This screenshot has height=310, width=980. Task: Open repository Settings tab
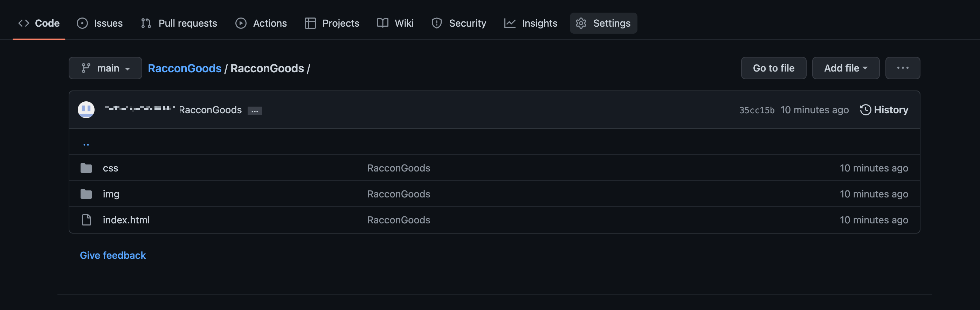pyautogui.click(x=603, y=23)
